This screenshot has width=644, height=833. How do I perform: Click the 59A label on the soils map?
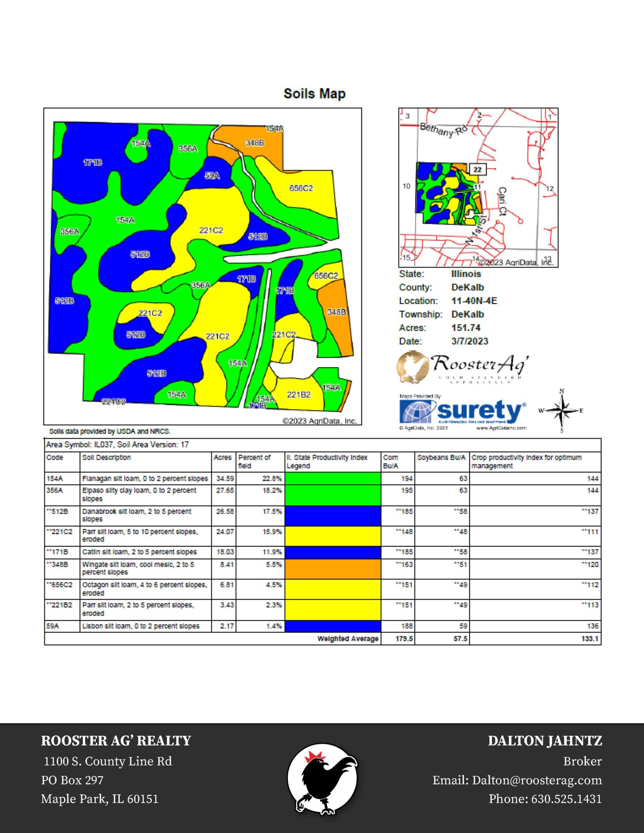coord(212,176)
